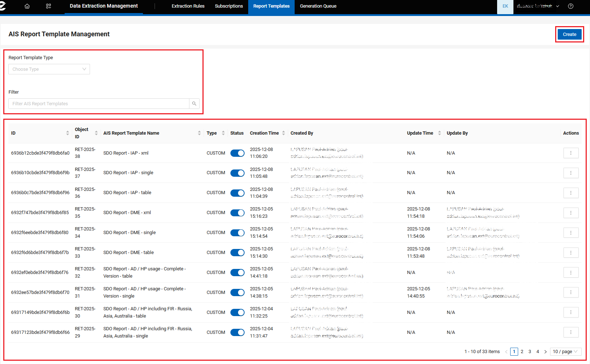Open actions menu for row RET-2025-29

coord(571,332)
